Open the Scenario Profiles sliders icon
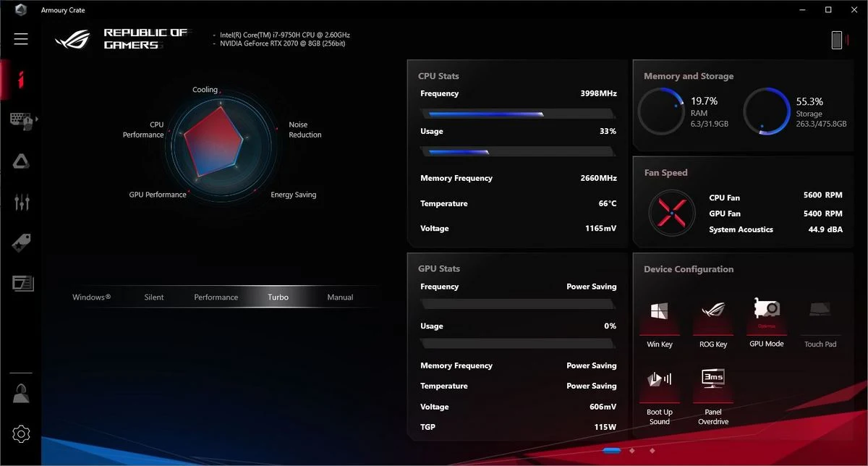 click(x=22, y=202)
